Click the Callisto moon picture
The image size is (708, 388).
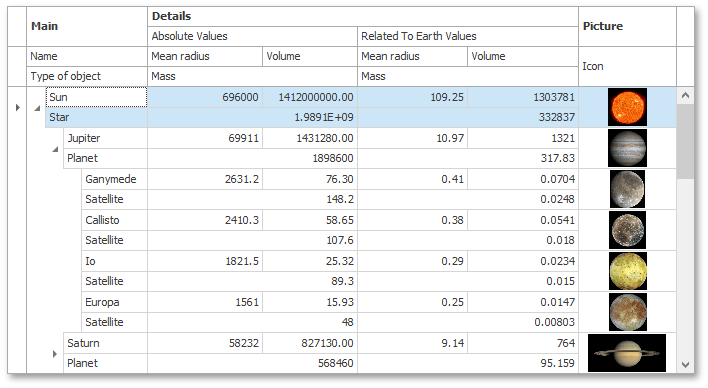click(x=627, y=230)
